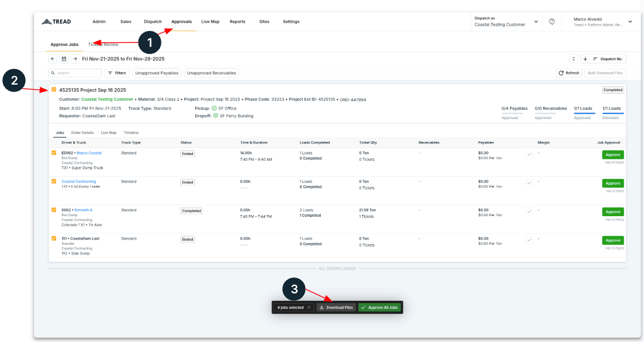Viewport: 644px width, 342px height.
Task: Uncheck the second row Coastal Contracting job checkbox
Action: pyautogui.click(x=54, y=181)
